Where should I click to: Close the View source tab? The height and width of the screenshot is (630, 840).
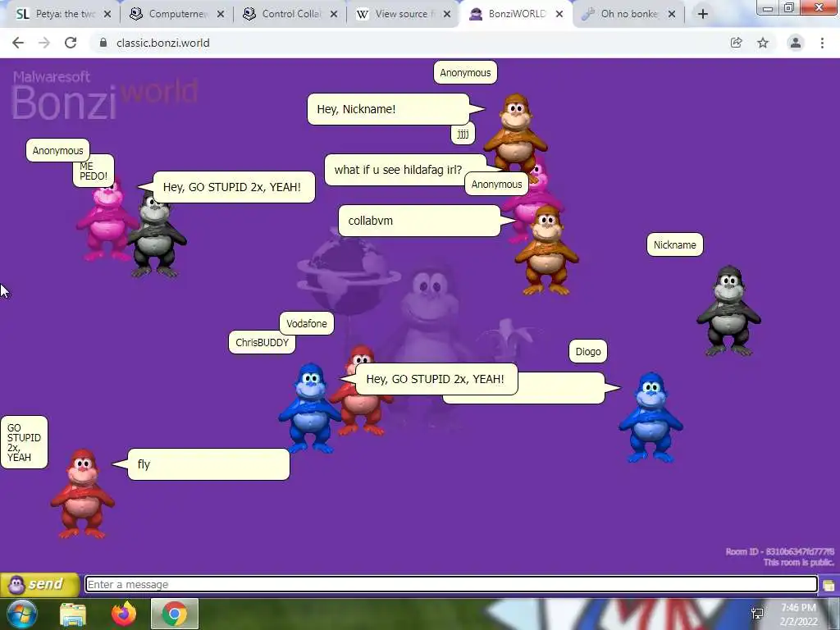coord(447,14)
